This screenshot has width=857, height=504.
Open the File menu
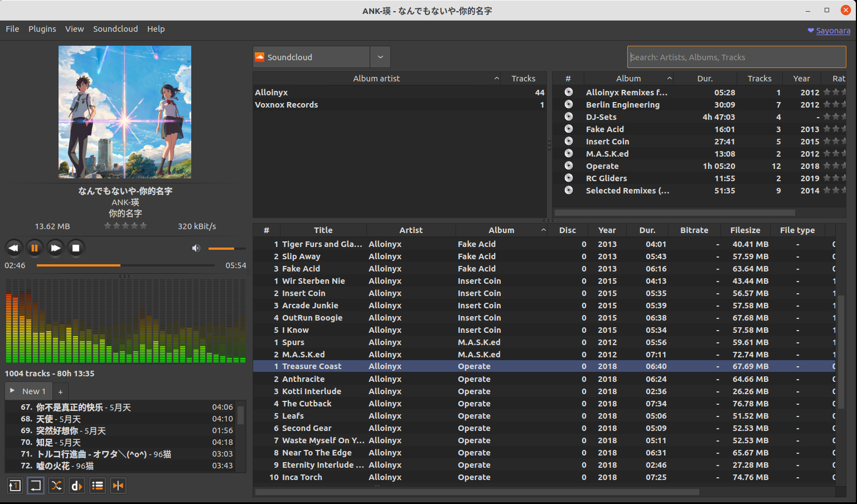click(12, 29)
